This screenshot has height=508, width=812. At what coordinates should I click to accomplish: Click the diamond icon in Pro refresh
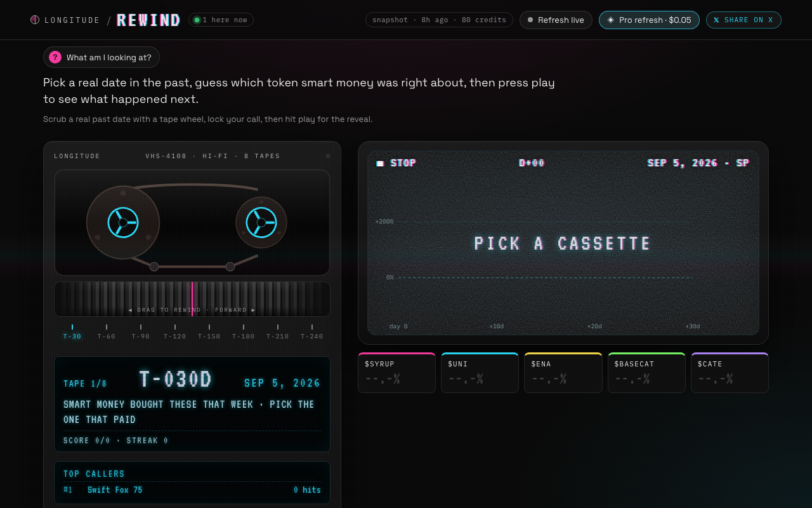coord(611,20)
